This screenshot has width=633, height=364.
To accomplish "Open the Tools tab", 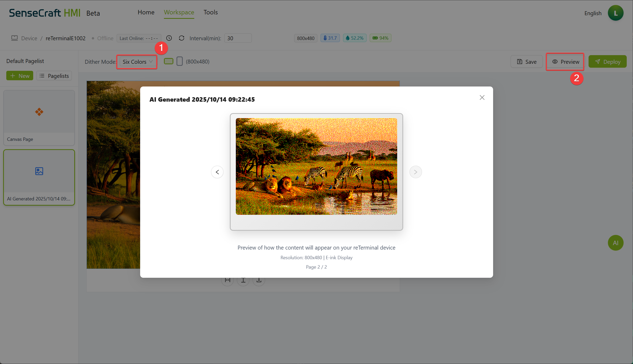I will point(210,12).
